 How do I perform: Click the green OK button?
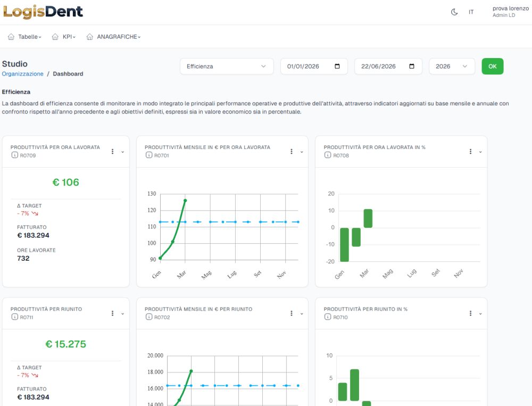coord(492,66)
